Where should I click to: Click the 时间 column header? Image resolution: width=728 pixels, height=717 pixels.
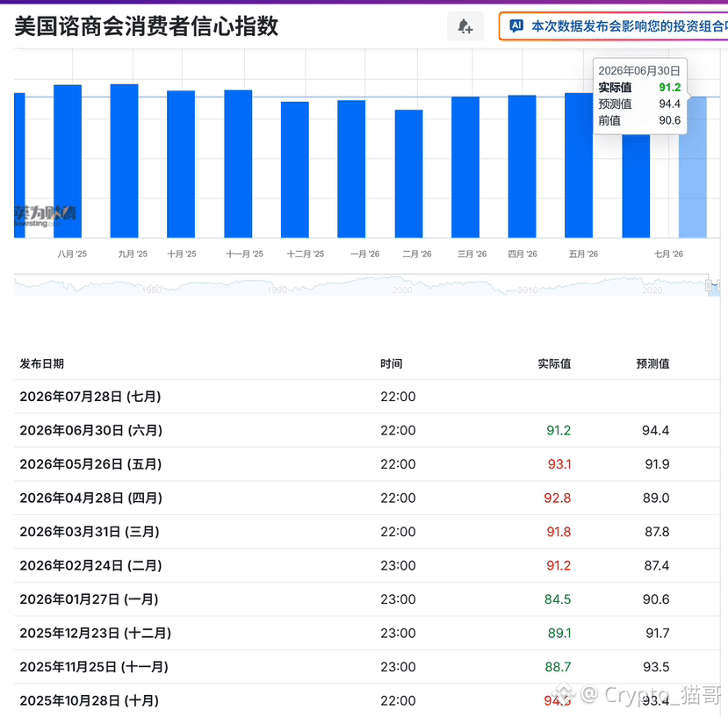(392, 364)
